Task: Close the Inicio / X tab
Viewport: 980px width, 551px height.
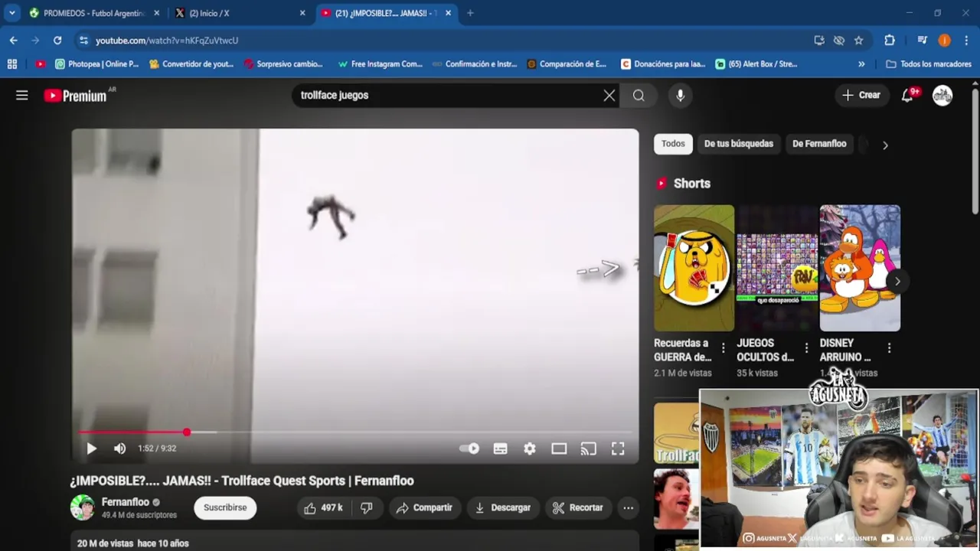Action: (302, 13)
